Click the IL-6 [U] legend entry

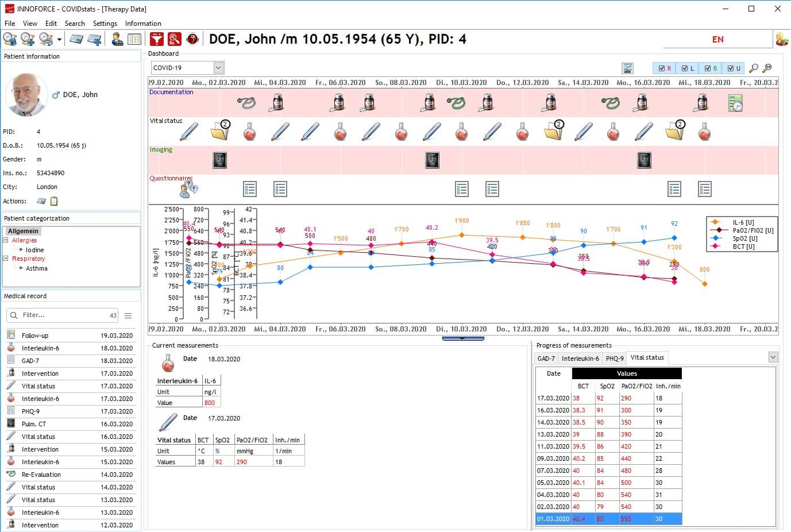[742, 222]
